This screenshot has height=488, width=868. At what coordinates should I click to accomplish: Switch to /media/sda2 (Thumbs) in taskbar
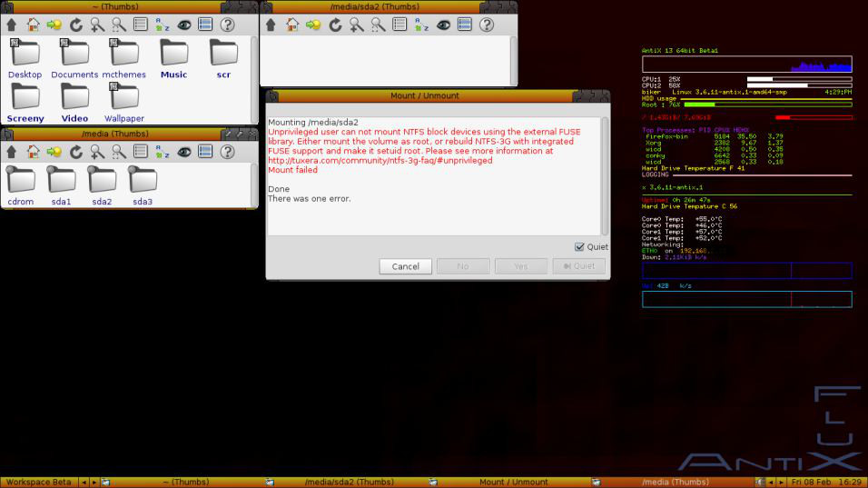pyautogui.click(x=350, y=482)
